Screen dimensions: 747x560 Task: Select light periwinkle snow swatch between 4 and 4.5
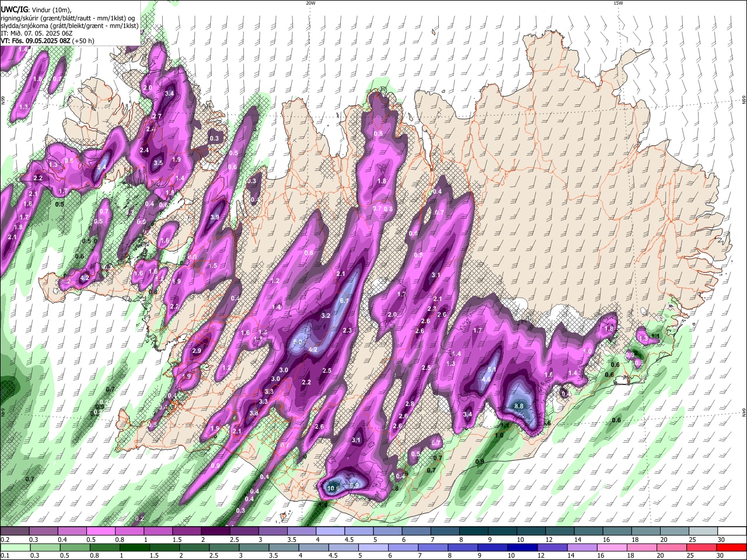[330, 531]
